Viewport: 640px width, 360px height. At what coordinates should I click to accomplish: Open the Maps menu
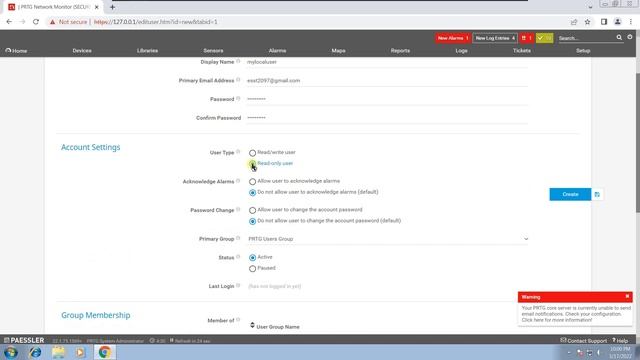[x=338, y=51]
